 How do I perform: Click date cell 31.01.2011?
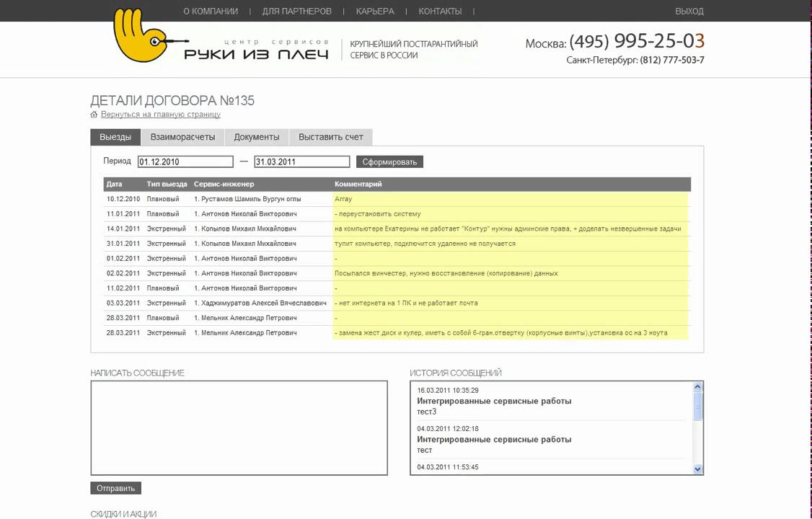coord(123,244)
